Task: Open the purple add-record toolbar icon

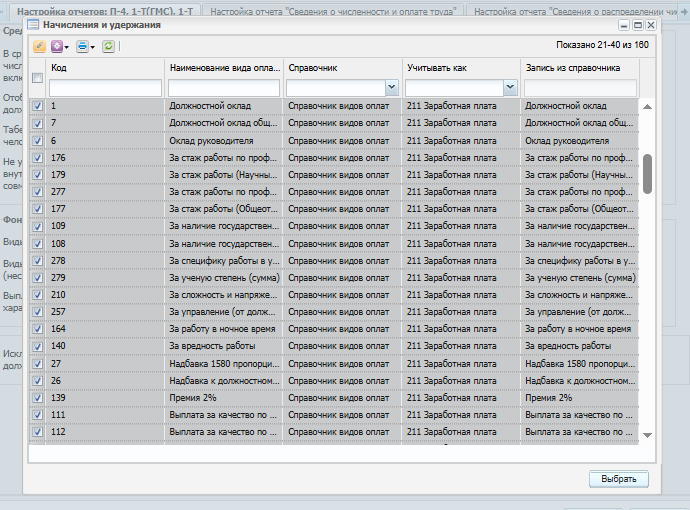Action: (x=57, y=46)
